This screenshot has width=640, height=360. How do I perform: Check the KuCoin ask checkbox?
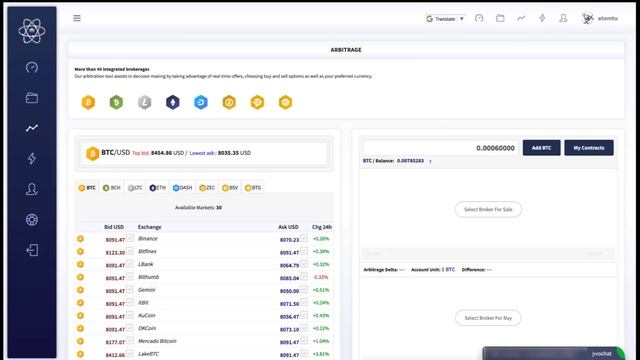[304, 315]
